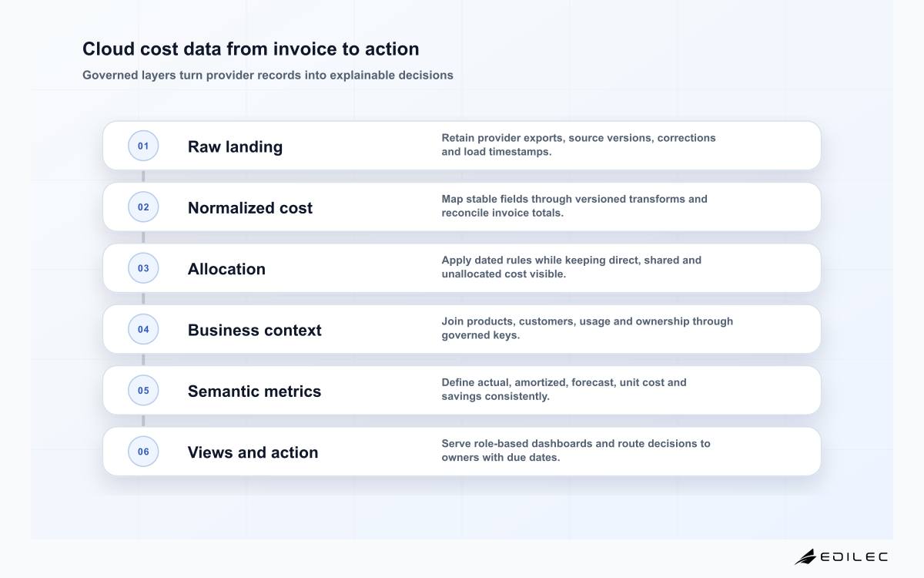The width and height of the screenshot is (924, 578).
Task: Click the subtitle about governed layers
Action: [x=268, y=75]
